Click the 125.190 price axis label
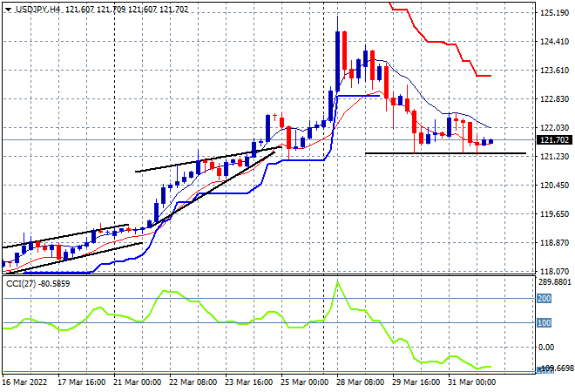 click(555, 13)
